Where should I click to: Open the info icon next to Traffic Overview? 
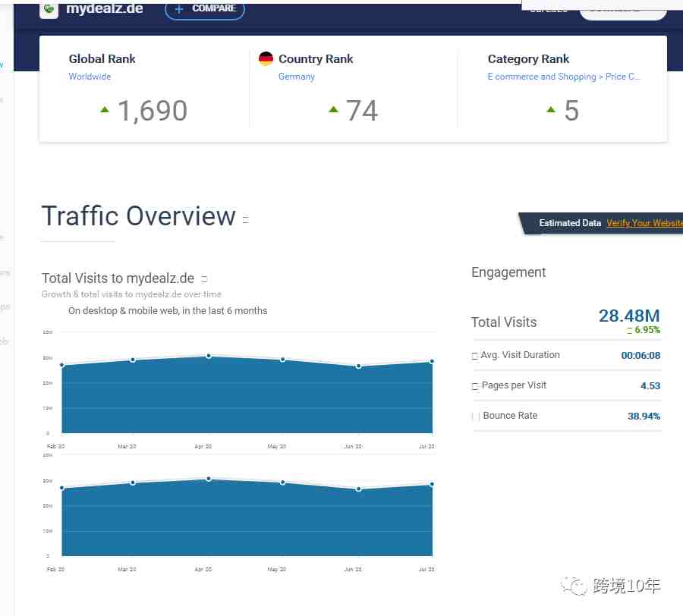click(x=246, y=219)
